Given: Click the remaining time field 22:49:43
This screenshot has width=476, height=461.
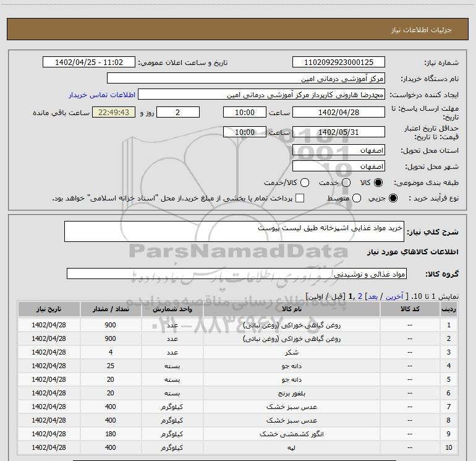Looking at the screenshot, I should (114, 112).
